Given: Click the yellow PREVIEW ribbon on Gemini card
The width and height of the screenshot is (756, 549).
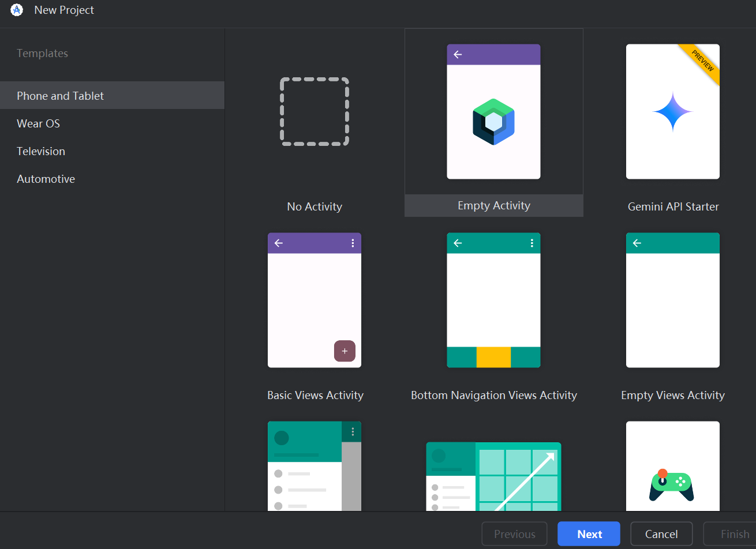Looking at the screenshot, I should 702,61.
